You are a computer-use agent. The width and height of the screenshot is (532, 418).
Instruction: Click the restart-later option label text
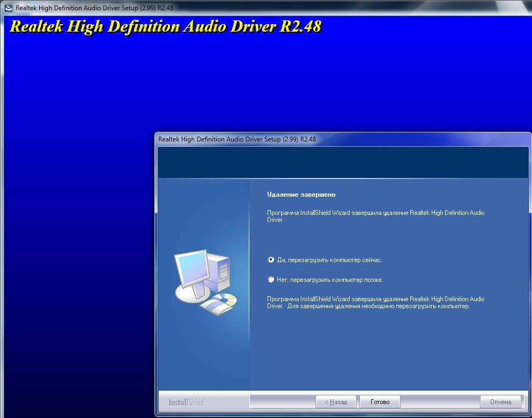(x=330, y=280)
